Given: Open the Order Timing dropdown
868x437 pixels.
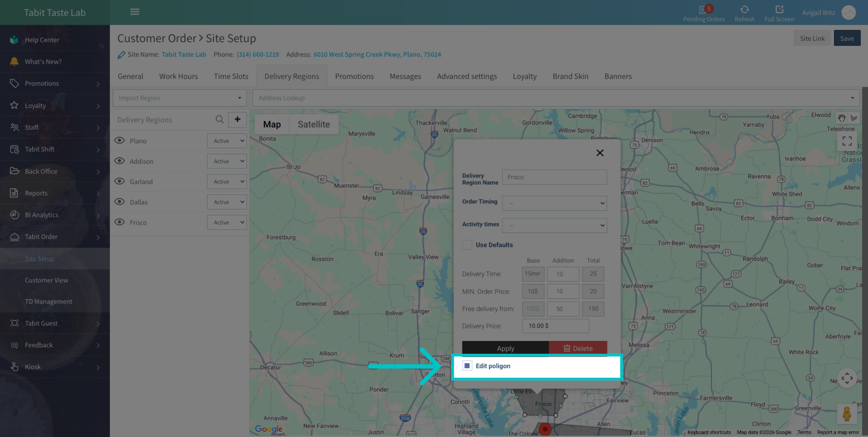Looking at the screenshot, I should click(554, 203).
